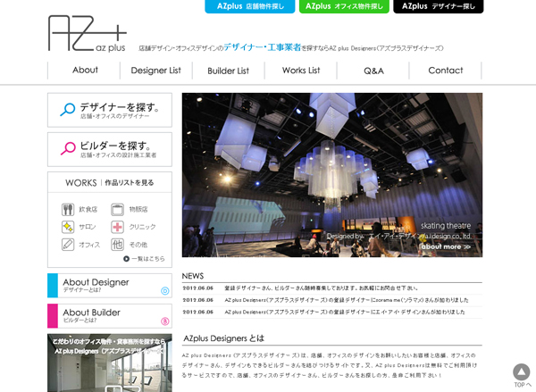Open the About menu item
Image resolution: width=536 pixels, height=392 pixels.
(x=85, y=71)
